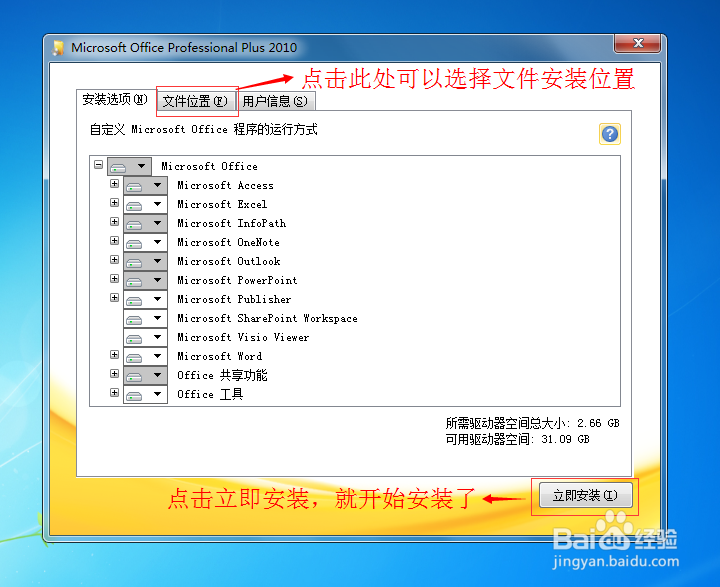Select Microsoft OneNote label in tree
Viewport: 720px width, 587px height.
coord(229,243)
